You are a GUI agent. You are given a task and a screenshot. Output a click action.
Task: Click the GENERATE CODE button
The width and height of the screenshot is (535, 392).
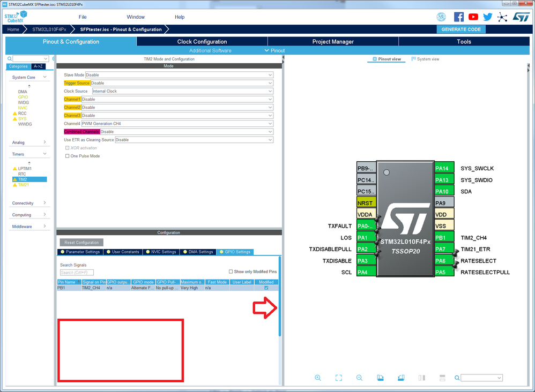461,29
